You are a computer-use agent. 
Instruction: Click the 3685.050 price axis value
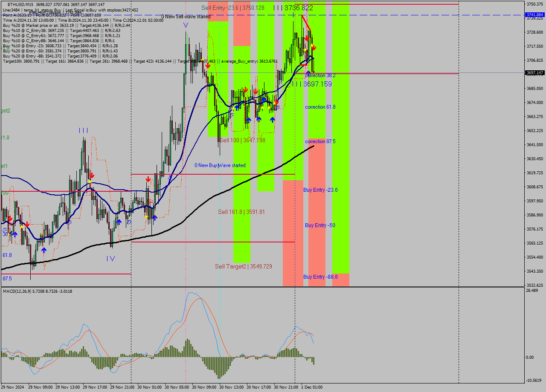[535, 89]
